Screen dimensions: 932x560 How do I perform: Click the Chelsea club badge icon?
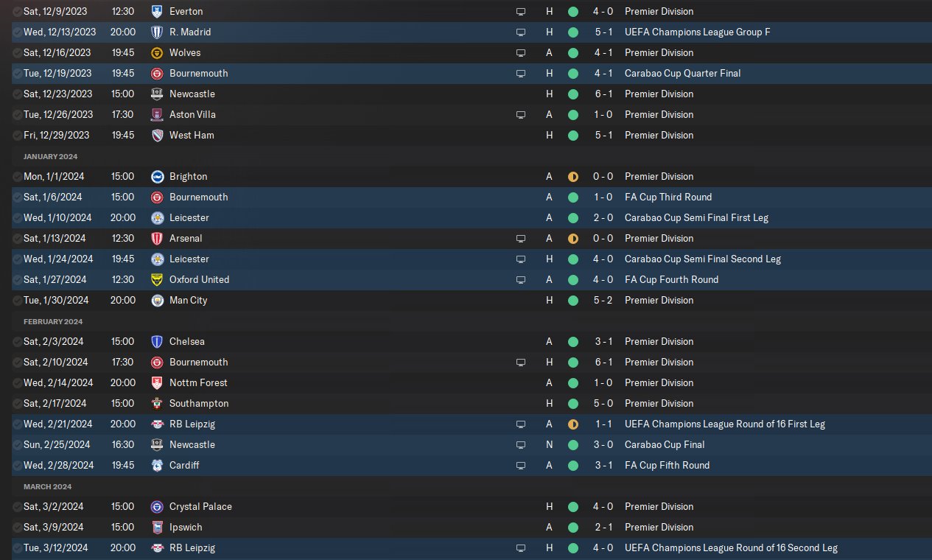pos(156,341)
